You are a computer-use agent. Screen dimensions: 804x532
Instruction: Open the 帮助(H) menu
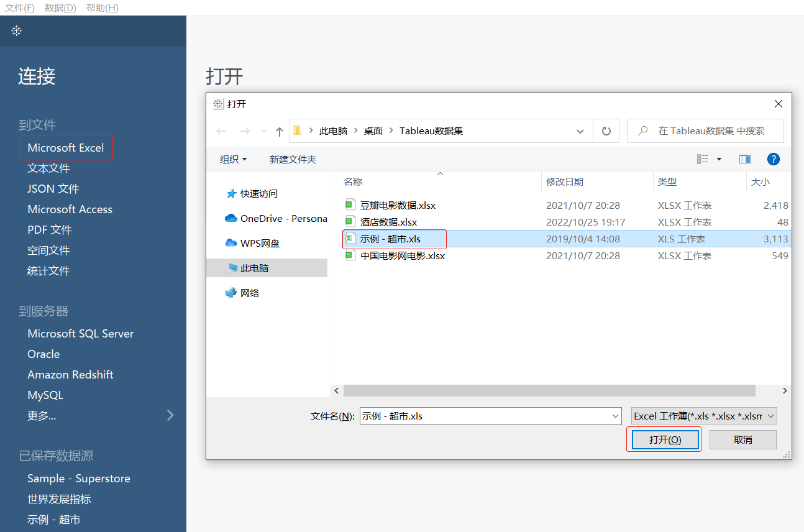pyautogui.click(x=103, y=7)
